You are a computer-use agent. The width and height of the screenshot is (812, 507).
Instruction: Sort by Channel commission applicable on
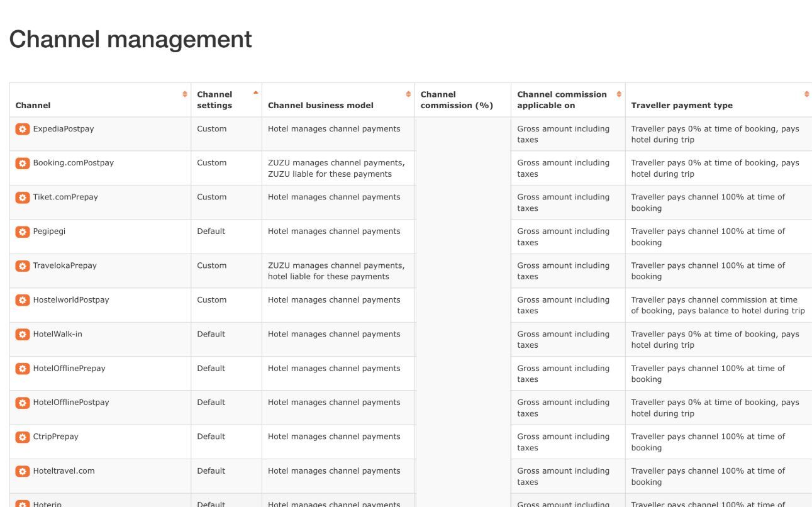(x=619, y=94)
